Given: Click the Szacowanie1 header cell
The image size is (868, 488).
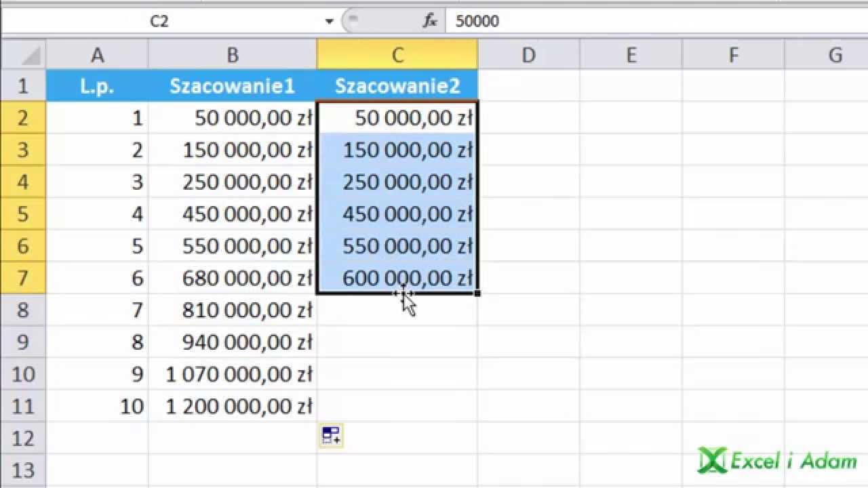Looking at the screenshot, I should pos(233,85).
